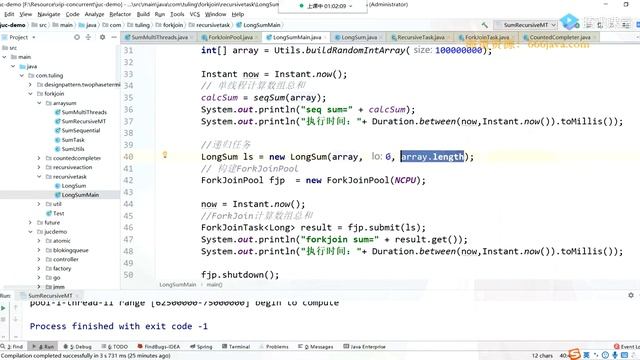Screen dimensions: 640x360
Task: Switch to ForkJoinPool.java tab
Action: tap(230, 37)
